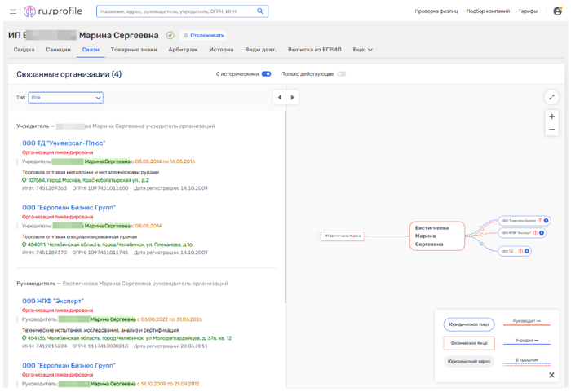Image resolution: width=571 pixels, height=392 pixels.
Task: Open the hamburger menu
Action: coord(13,11)
